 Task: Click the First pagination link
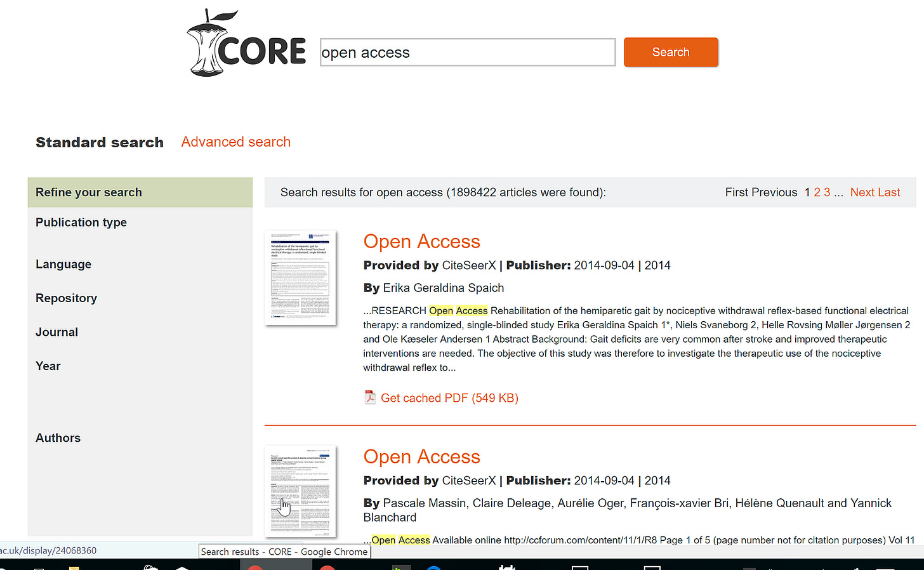[x=737, y=192]
